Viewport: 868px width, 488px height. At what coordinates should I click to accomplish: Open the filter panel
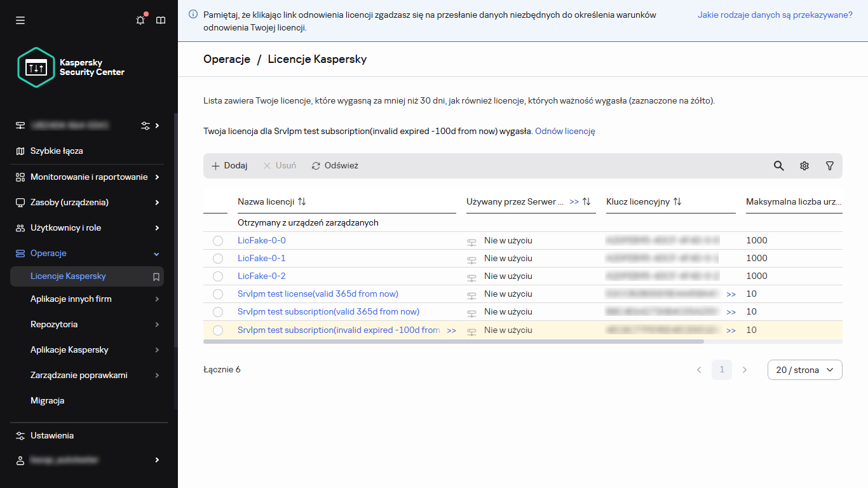(x=830, y=165)
